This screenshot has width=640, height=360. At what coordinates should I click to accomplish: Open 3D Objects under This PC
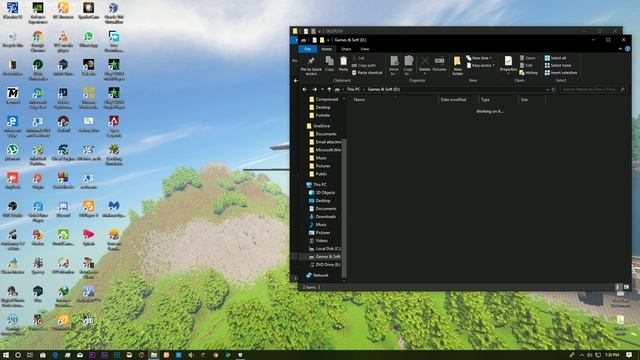pyautogui.click(x=322, y=193)
